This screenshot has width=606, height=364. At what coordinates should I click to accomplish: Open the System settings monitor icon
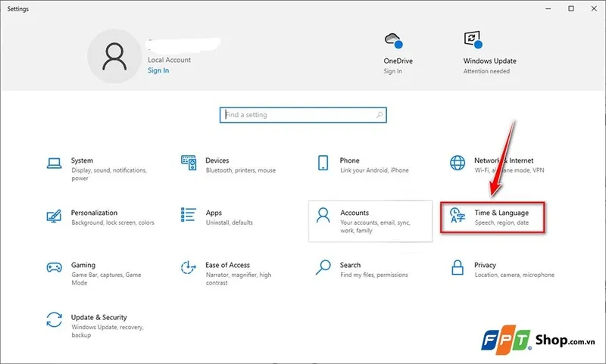coord(54,163)
